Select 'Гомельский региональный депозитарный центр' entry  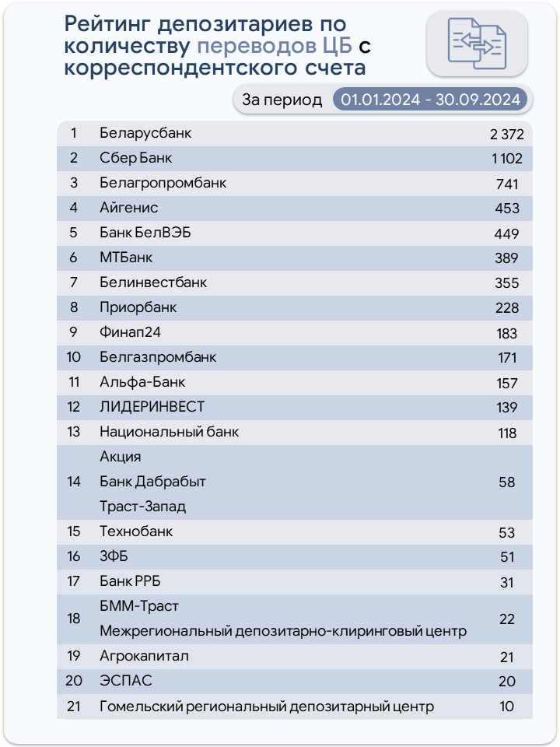[267, 706]
